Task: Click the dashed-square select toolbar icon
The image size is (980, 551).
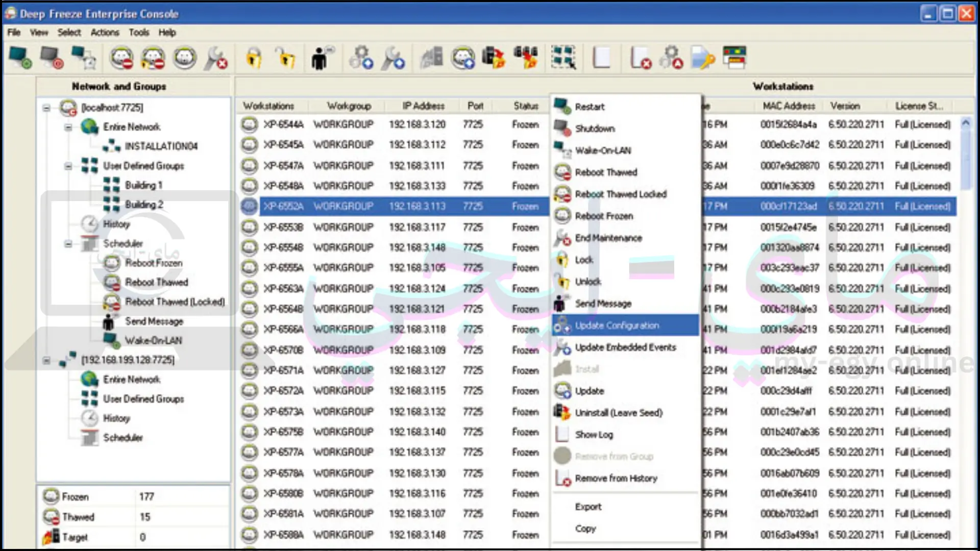Action: (563, 58)
